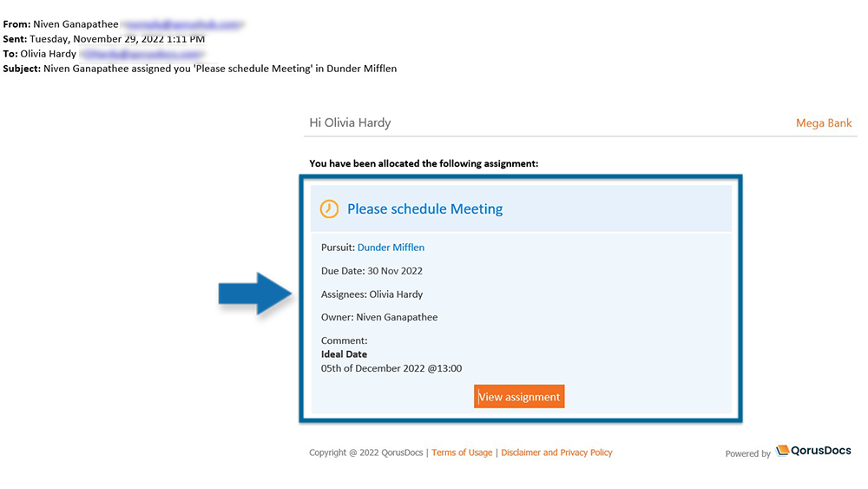Click the Mega Bank label in the header
This screenshot has height=489, width=868.
pos(824,123)
